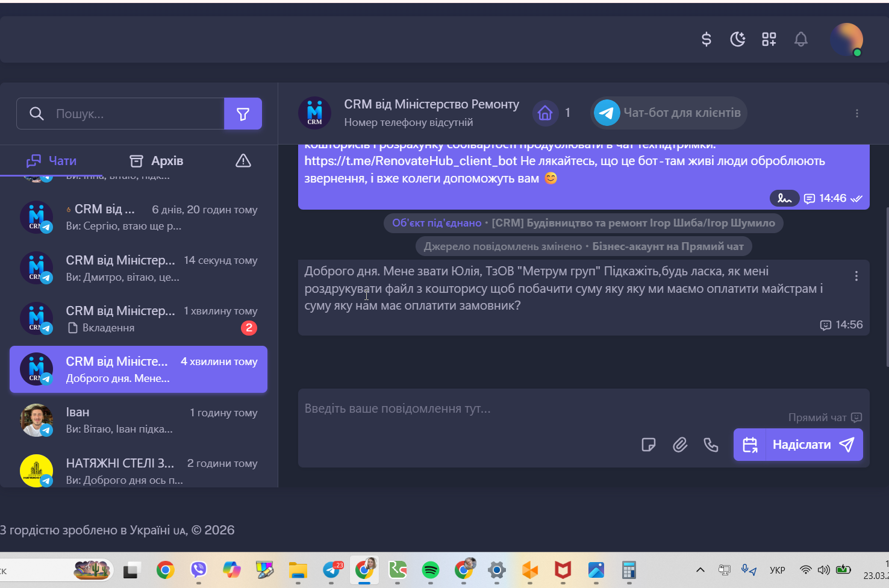Switch to the Архів tab

(157, 161)
